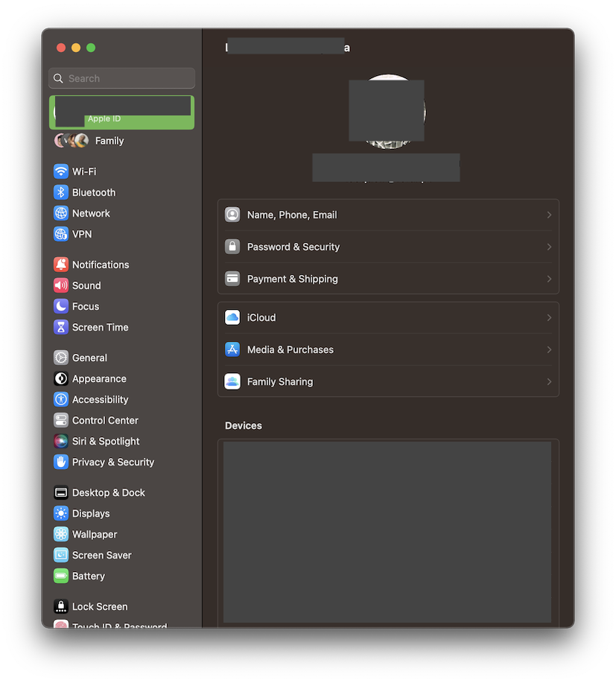Open the Media & Purchases label
The width and height of the screenshot is (616, 683).
(x=290, y=350)
